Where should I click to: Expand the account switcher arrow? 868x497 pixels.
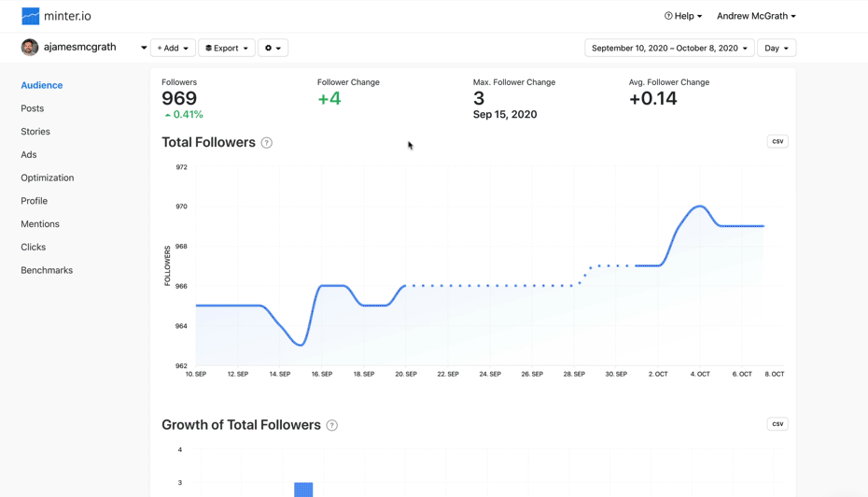[x=144, y=48]
